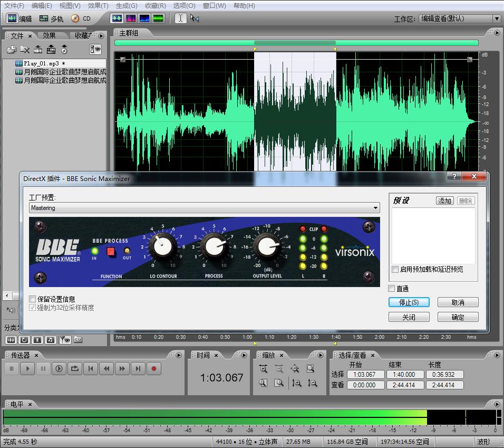Open the CD view
This screenshot has height=448, width=504.
pyautogui.click(x=81, y=18)
